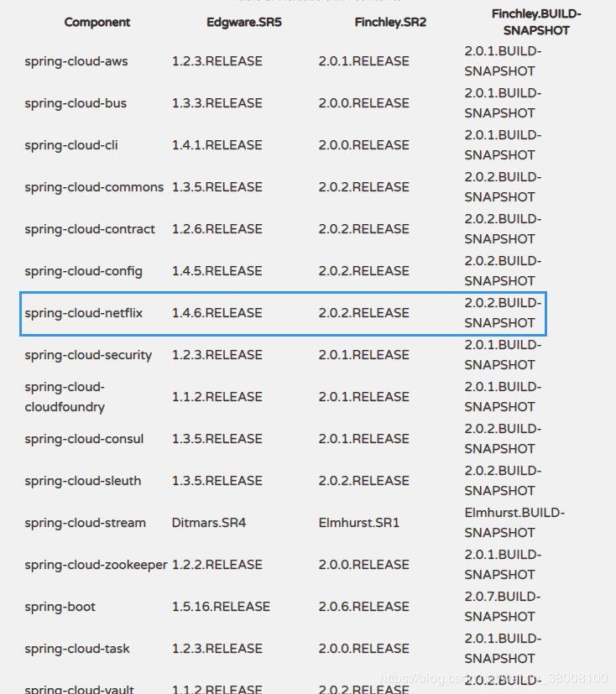Click 2.0.0.RELEASE in the spring-cloud-zookeeper row
The height and width of the screenshot is (694, 616).
click(363, 565)
